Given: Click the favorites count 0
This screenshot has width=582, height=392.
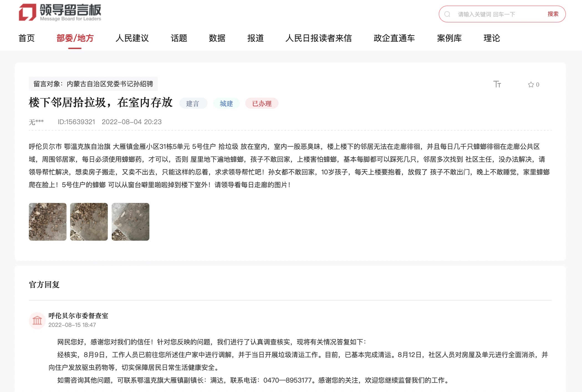Looking at the screenshot, I should [538, 85].
